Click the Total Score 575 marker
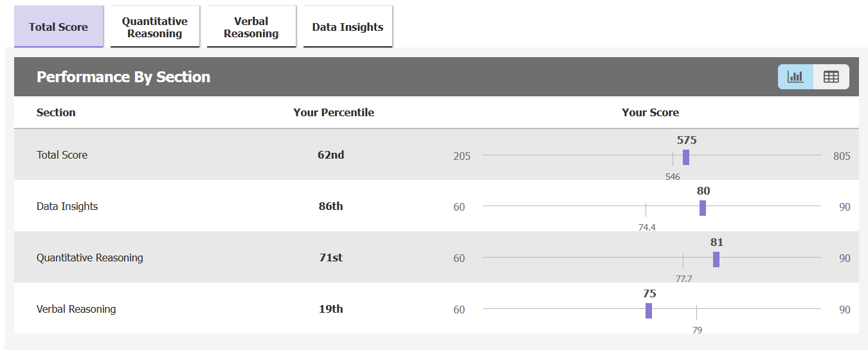This screenshot has width=868, height=350. [x=686, y=157]
